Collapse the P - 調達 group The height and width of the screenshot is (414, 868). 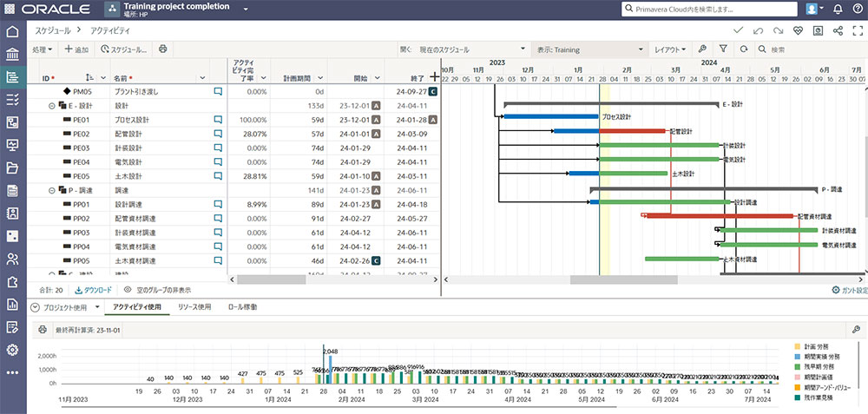point(53,190)
